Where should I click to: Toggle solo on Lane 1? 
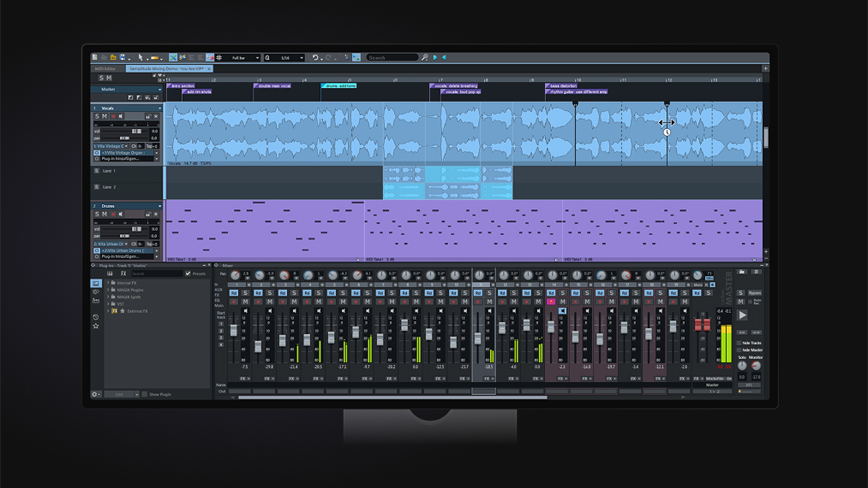coord(96,171)
